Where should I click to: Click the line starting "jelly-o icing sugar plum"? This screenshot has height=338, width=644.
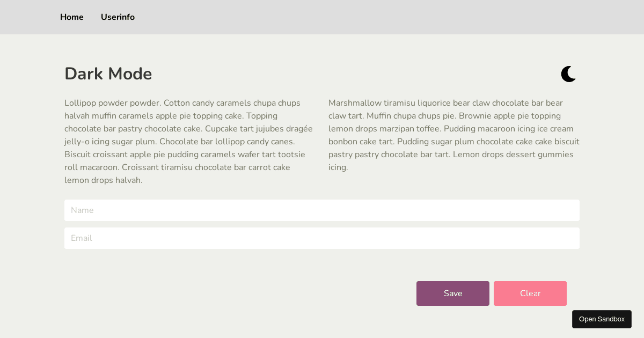180,142
